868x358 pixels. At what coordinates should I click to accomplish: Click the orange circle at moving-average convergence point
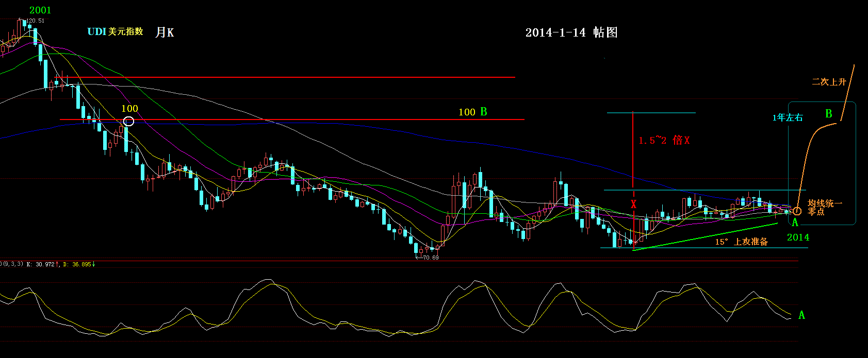(x=797, y=211)
